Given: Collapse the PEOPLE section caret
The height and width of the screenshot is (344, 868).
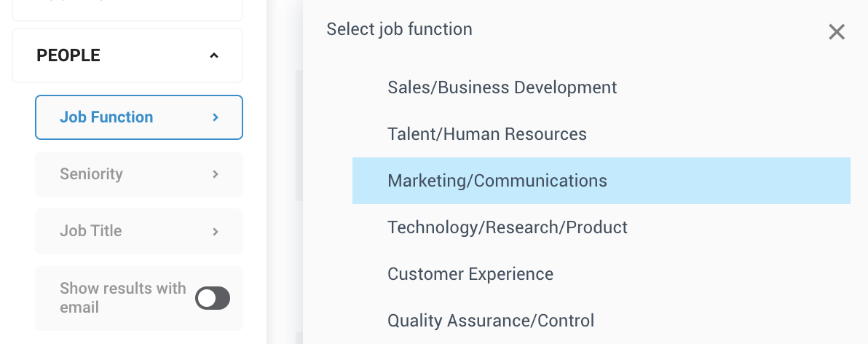Looking at the screenshot, I should 214,55.
